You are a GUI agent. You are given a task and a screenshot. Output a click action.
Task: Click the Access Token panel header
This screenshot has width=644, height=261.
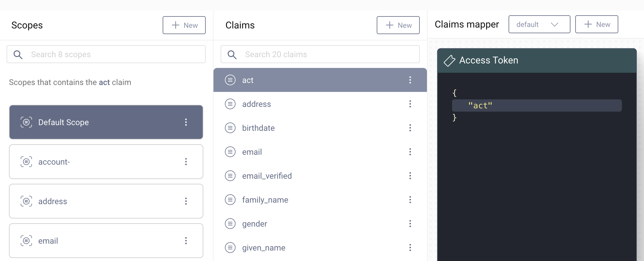(537, 60)
